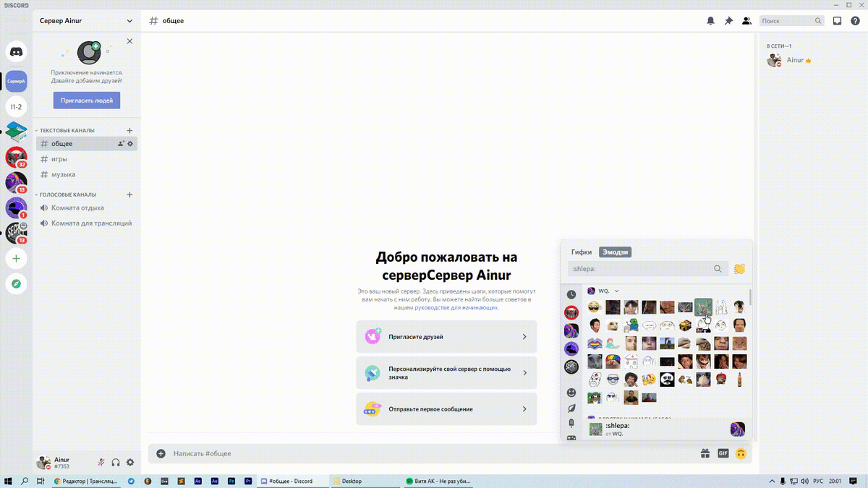Join Комната для трансляций voice channel
The image size is (868, 488).
pos(86,223)
